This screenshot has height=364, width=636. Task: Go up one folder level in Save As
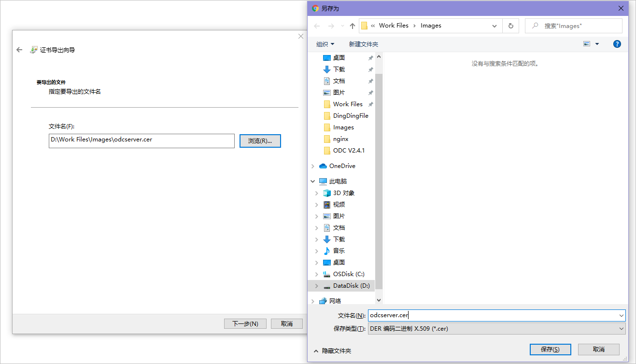click(353, 26)
